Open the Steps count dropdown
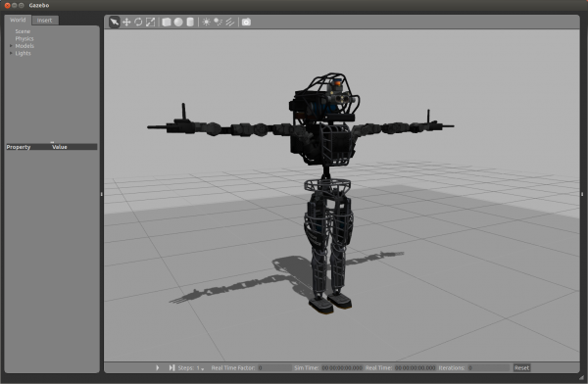Image resolution: width=588 pixels, height=384 pixels. click(x=200, y=368)
